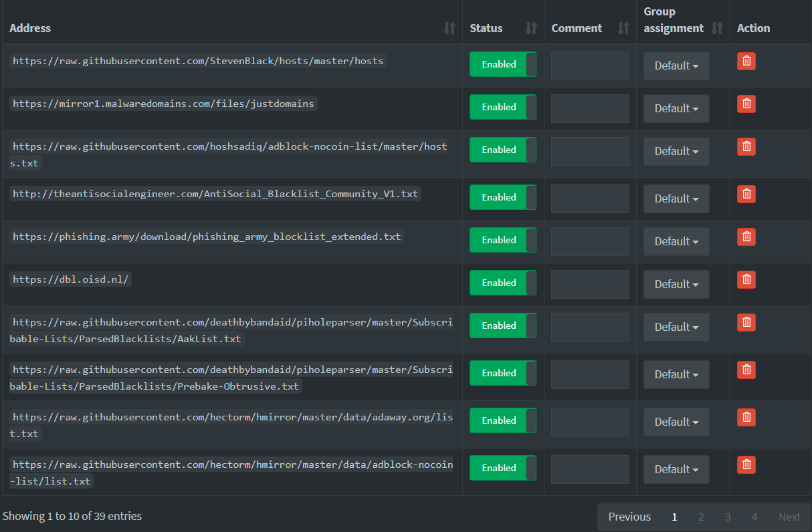
Task: Select the StevenBlack hosts URL text
Action: [198, 61]
